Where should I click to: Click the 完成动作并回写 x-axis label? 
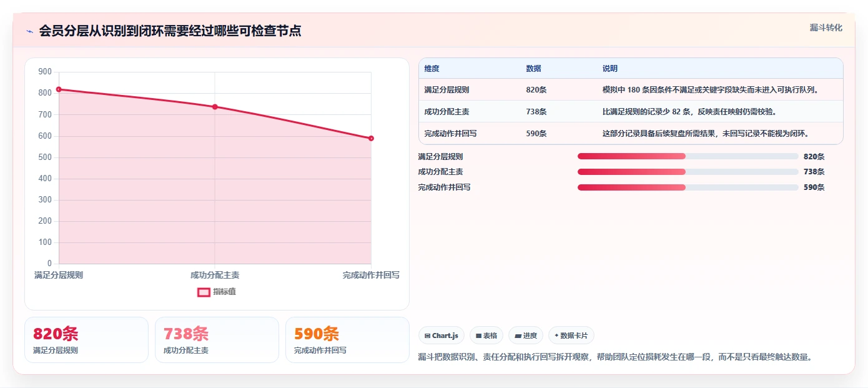(371, 275)
